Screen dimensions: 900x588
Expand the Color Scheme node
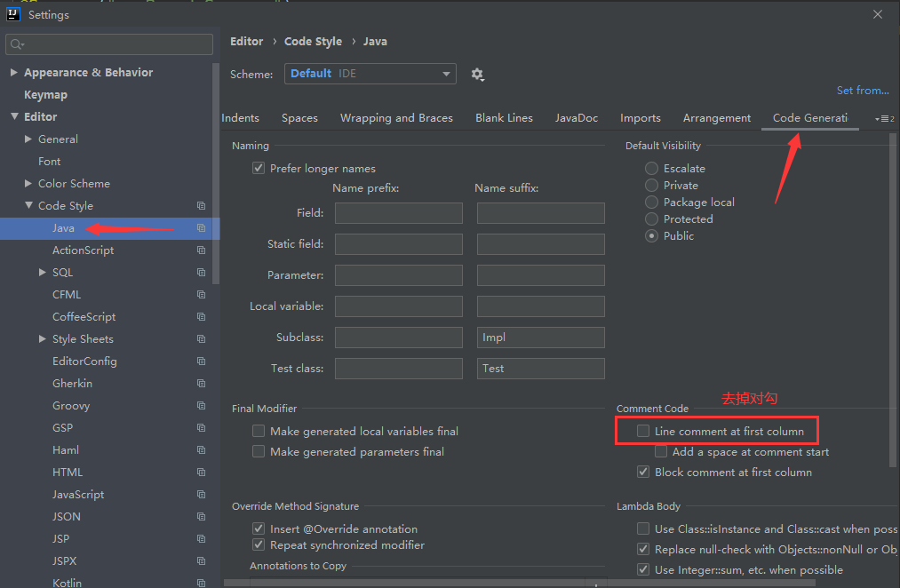28,183
